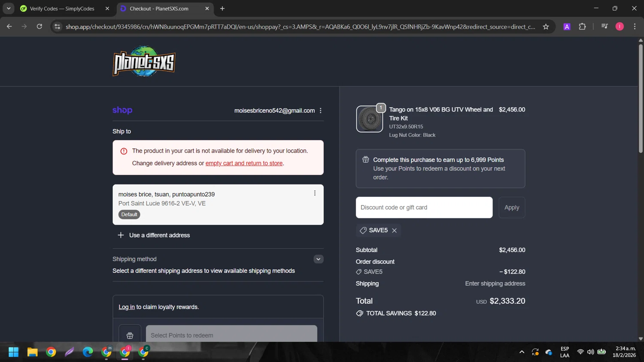Select Checkout PlanetSXS.com tab
Image resolution: width=644 pixels, height=362 pixels.
[x=159, y=9]
